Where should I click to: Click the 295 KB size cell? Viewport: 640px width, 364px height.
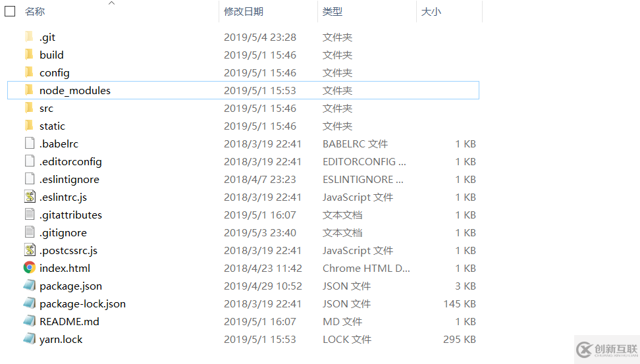coord(460,340)
